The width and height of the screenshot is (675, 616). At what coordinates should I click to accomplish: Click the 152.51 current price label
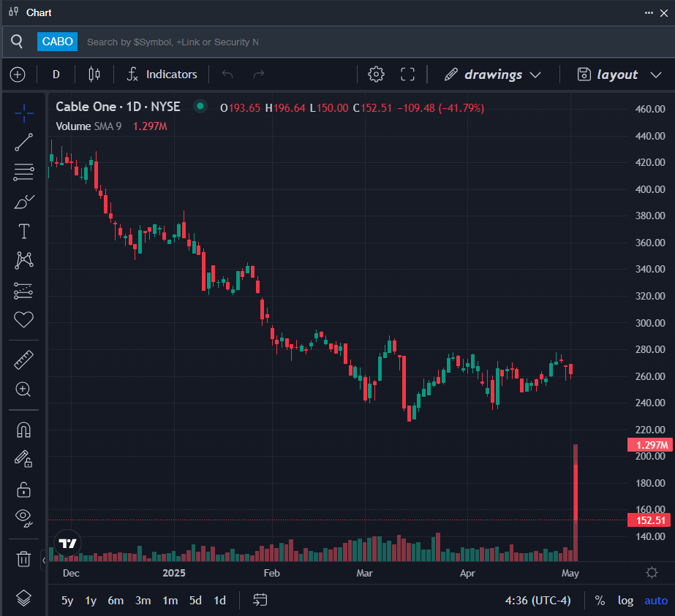pyautogui.click(x=650, y=520)
